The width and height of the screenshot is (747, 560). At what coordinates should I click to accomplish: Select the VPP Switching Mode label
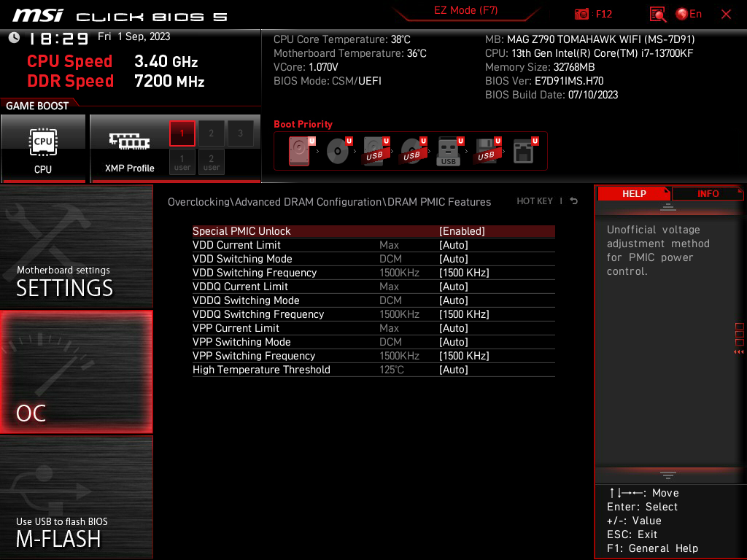coord(241,341)
